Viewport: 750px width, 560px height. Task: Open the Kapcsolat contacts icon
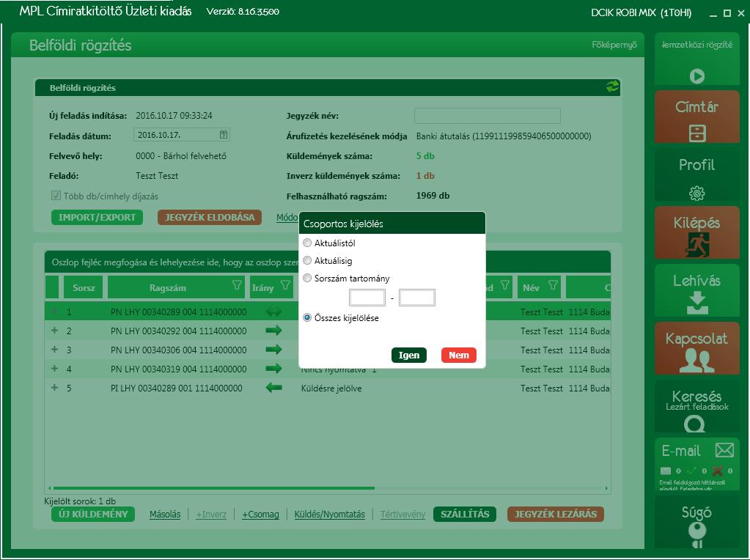[x=697, y=360]
